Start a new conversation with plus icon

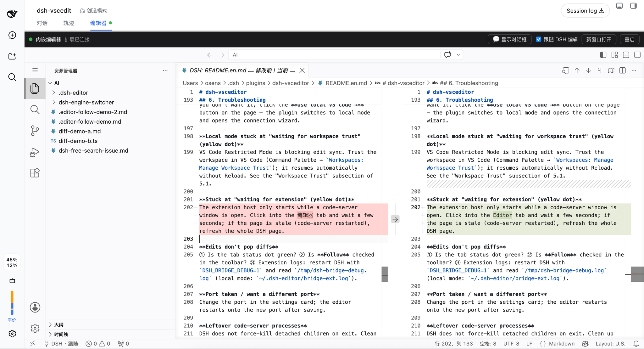point(12,35)
